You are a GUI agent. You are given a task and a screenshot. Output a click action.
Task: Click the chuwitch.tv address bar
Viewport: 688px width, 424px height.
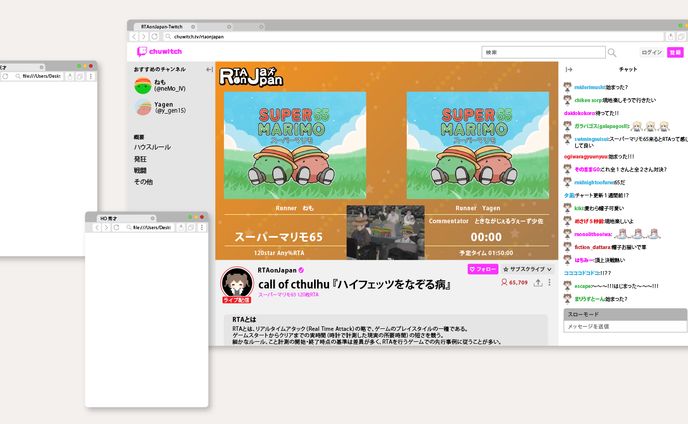pos(412,37)
